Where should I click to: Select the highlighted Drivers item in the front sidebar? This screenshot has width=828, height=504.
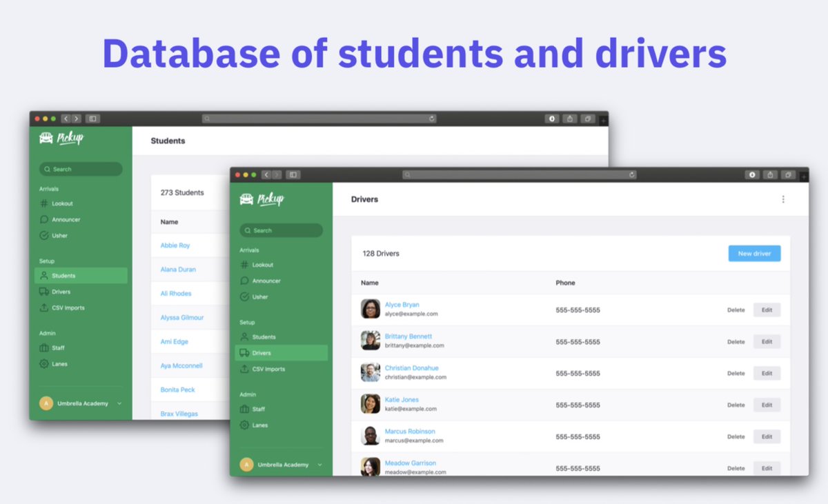281,353
